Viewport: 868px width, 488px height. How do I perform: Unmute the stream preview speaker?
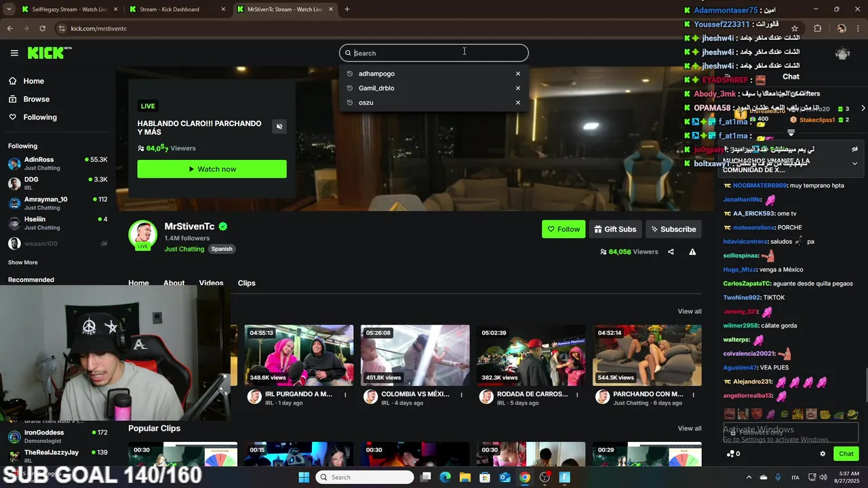coord(279,127)
